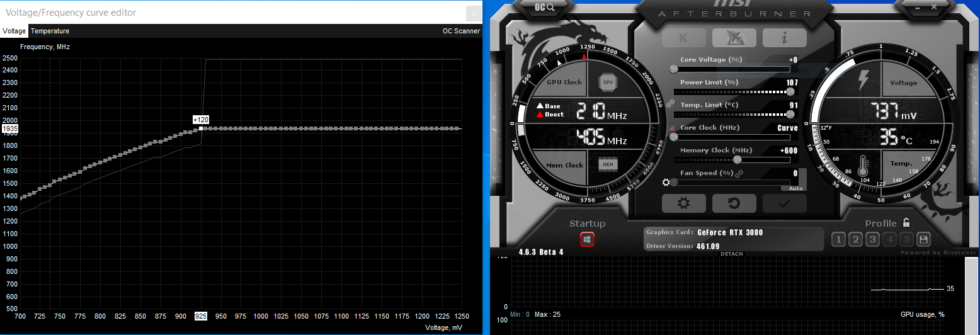The image size is (980, 335).
Task: Click the thermometer icon in temperature gauge
Action: pyautogui.click(x=863, y=166)
